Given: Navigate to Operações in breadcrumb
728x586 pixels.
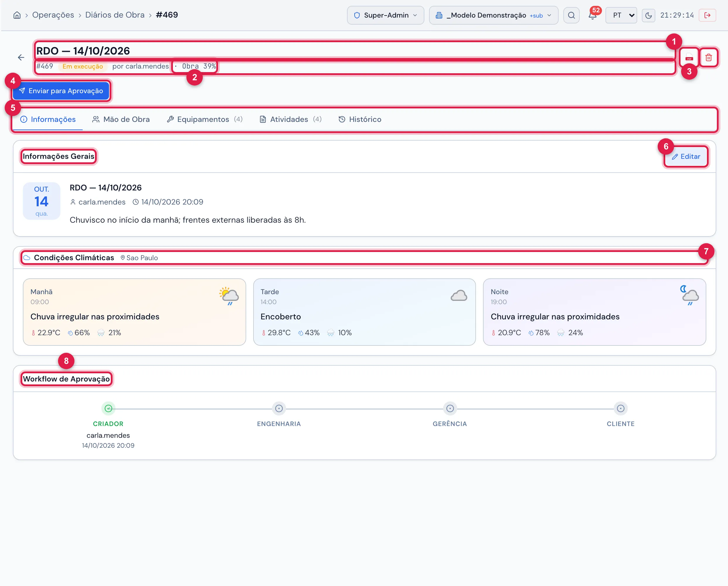Looking at the screenshot, I should click(53, 15).
